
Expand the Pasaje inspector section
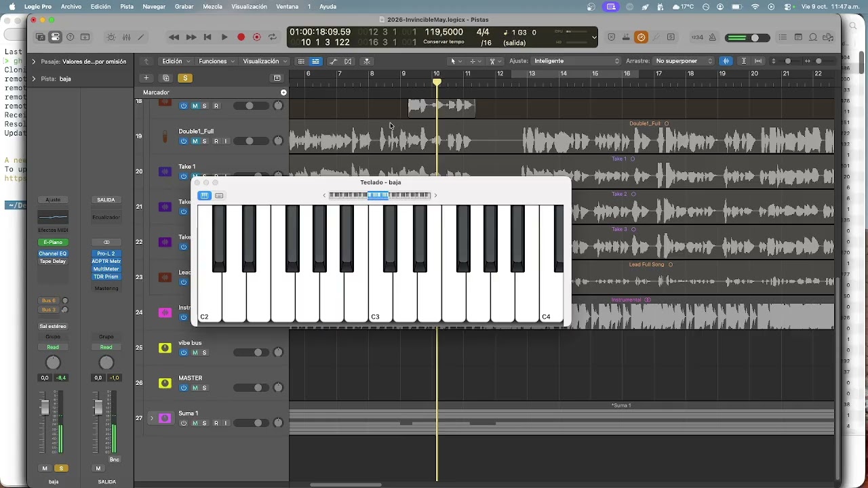coord(34,62)
